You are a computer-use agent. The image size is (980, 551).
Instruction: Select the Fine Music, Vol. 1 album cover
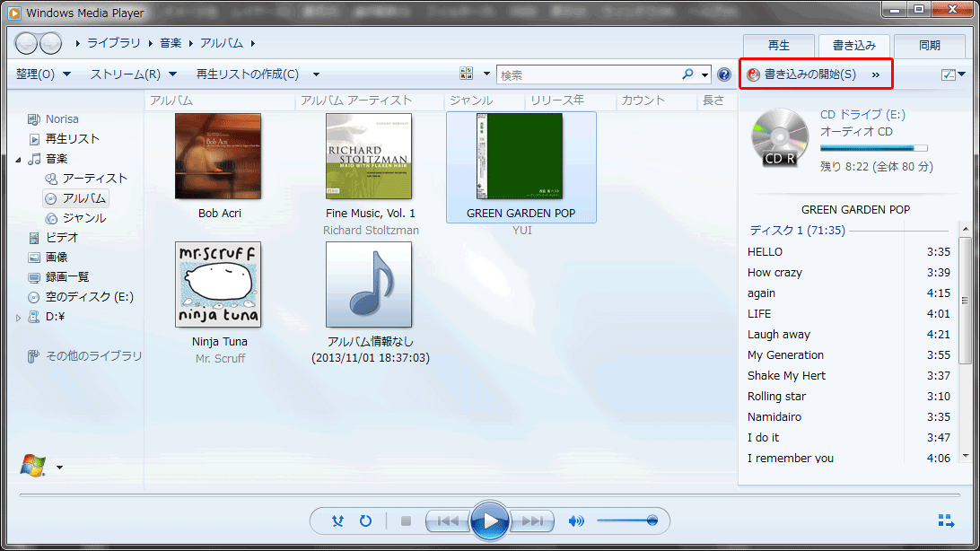369,156
